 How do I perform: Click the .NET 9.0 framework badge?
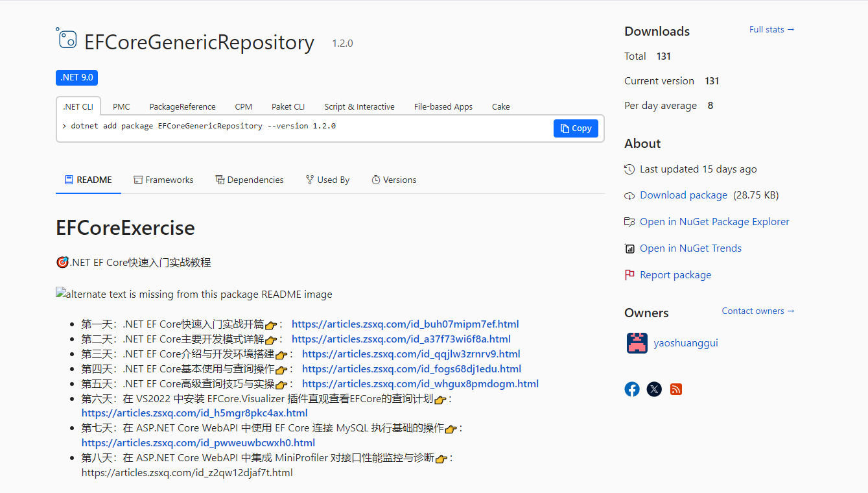coord(76,78)
